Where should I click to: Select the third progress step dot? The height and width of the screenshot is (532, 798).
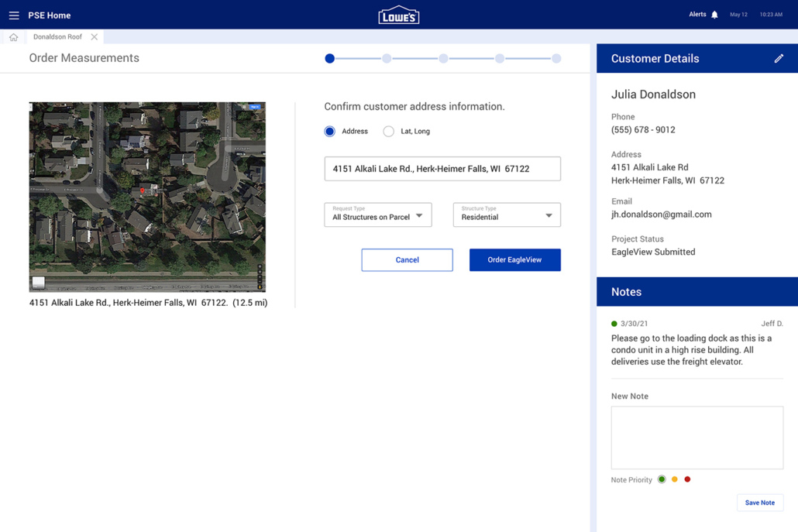coord(443,59)
